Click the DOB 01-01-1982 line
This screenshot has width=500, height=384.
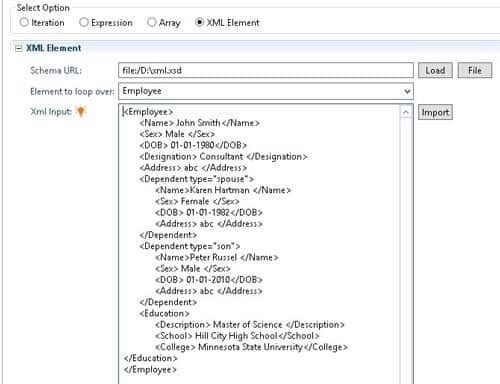point(209,213)
